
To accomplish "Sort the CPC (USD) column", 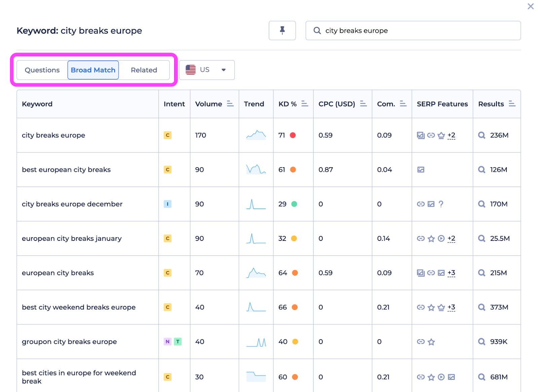I will pos(363,104).
